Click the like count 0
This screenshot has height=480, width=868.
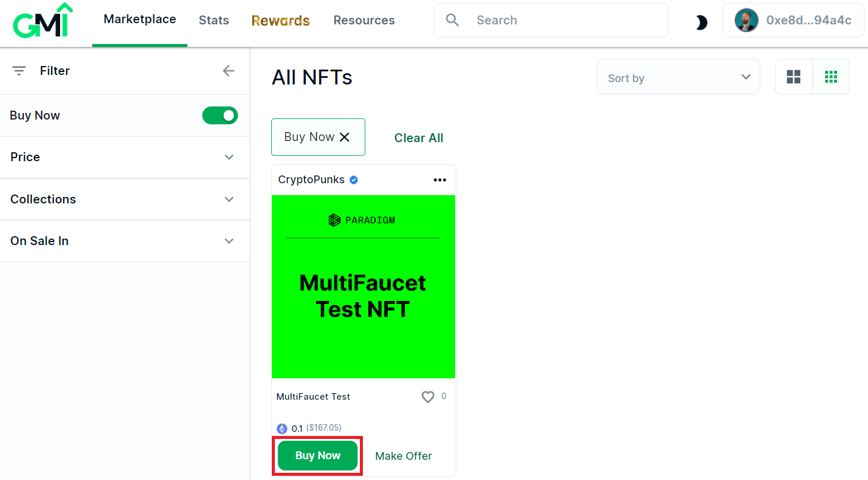pos(444,396)
